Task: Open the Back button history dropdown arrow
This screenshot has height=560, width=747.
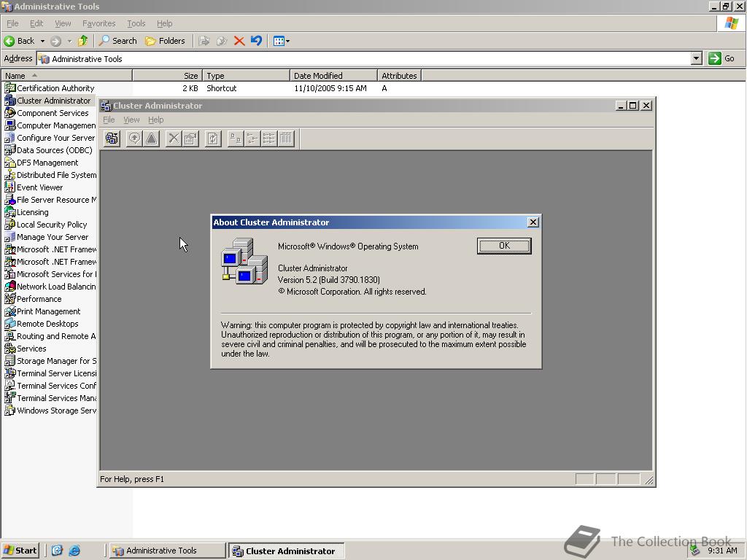Action: [42, 41]
